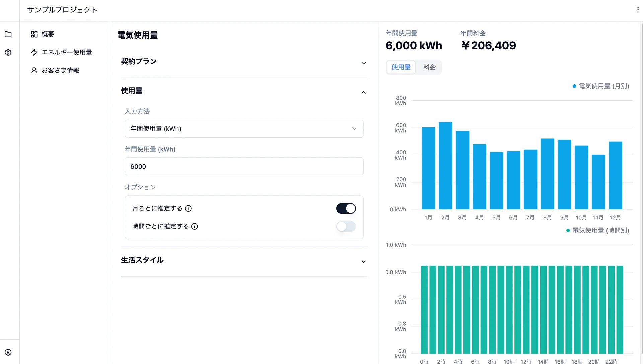This screenshot has width=643, height=364.
Task: Switch to the 使用量 chart tab
Action: [401, 67]
